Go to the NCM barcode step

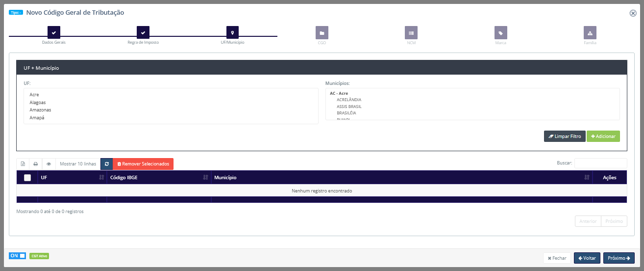coord(411,33)
